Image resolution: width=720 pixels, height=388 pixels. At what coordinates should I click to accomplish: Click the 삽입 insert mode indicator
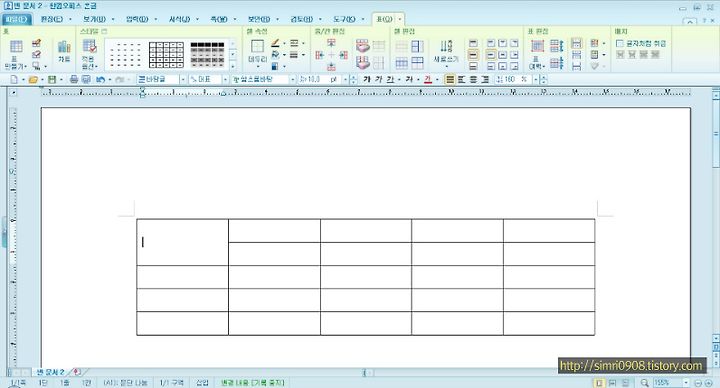(x=202, y=382)
